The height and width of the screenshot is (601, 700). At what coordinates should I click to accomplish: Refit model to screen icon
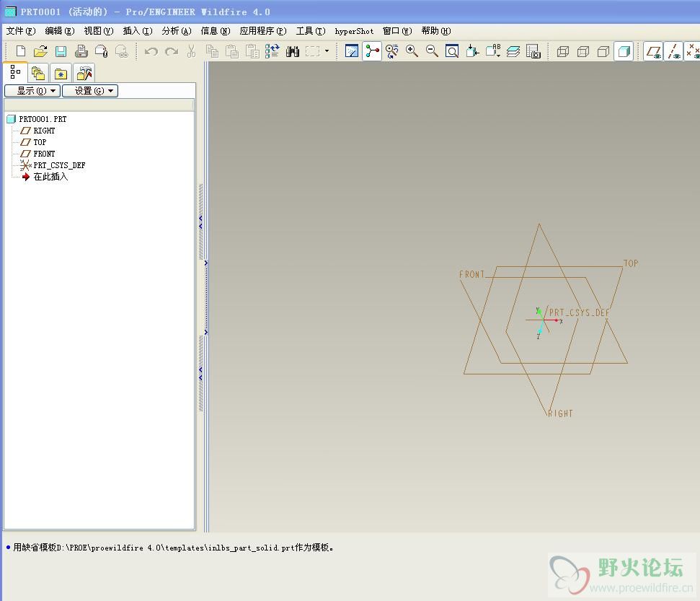pyautogui.click(x=452, y=51)
